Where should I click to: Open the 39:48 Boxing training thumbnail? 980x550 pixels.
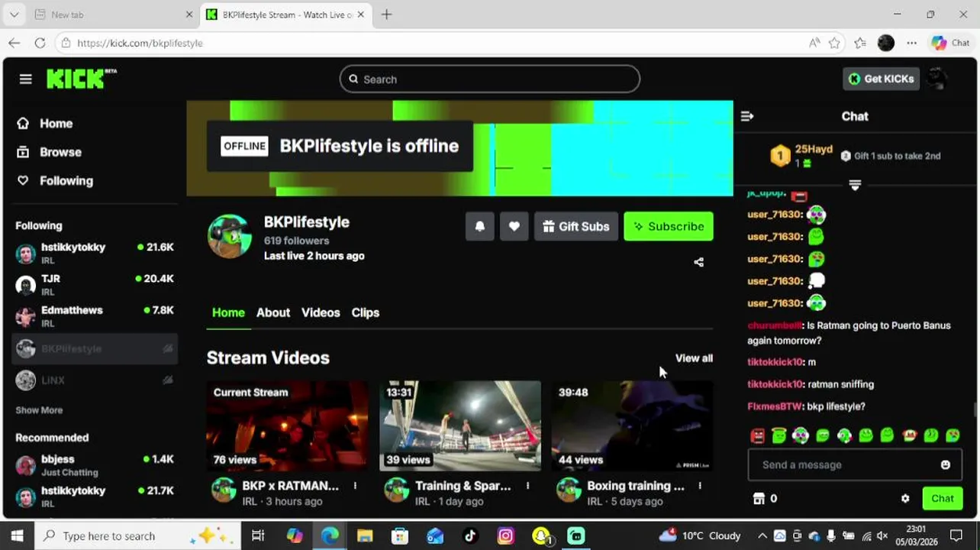coord(632,425)
